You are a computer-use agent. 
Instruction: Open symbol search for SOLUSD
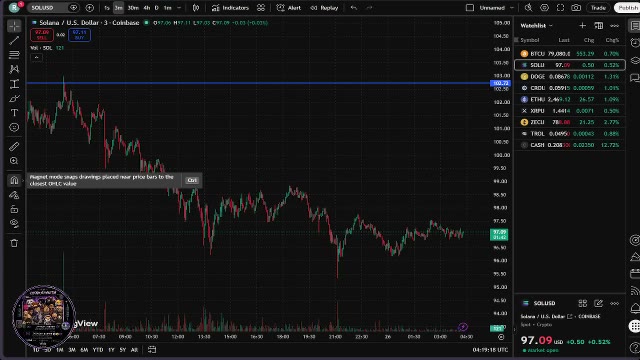click(47, 8)
